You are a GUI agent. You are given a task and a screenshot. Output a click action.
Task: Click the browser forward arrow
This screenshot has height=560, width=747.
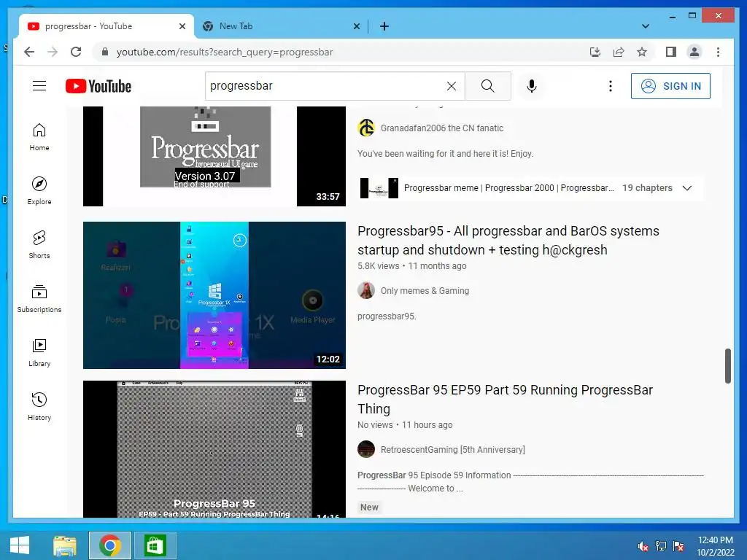53,52
